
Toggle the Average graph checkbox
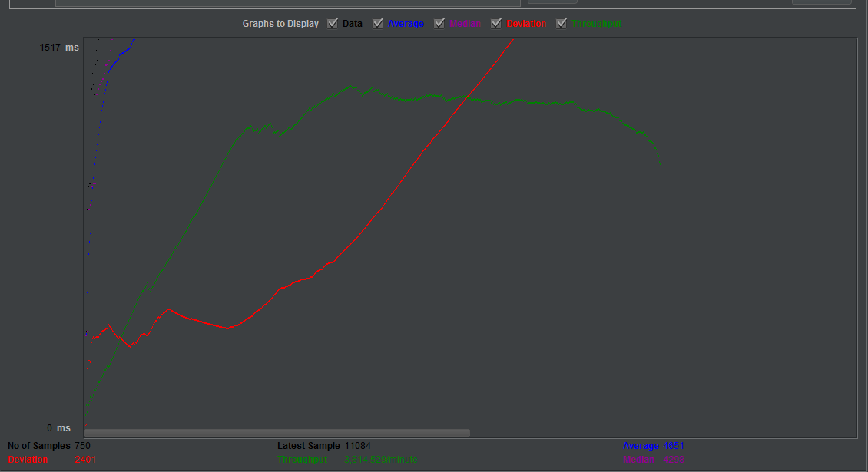[x=378, y=23]
